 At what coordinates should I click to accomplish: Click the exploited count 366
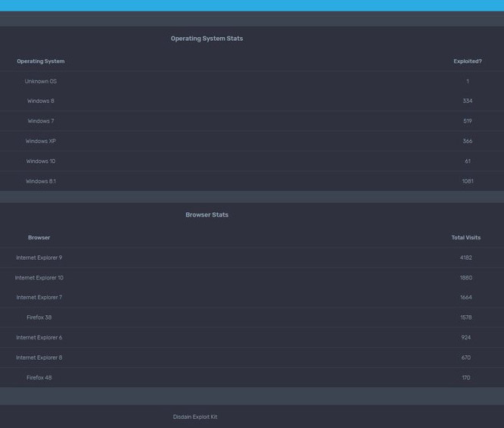coord(468,141)
